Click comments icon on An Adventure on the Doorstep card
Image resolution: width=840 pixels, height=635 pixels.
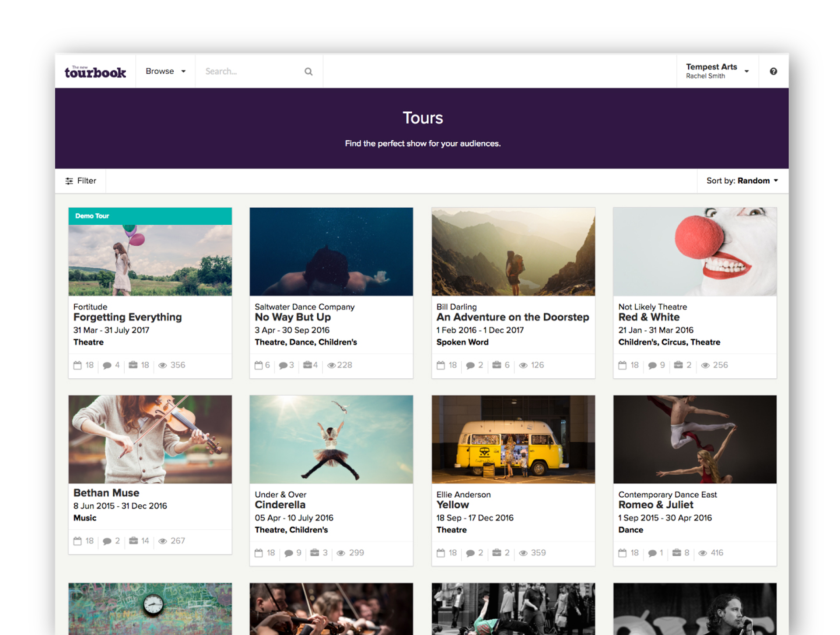click(470, 366)
